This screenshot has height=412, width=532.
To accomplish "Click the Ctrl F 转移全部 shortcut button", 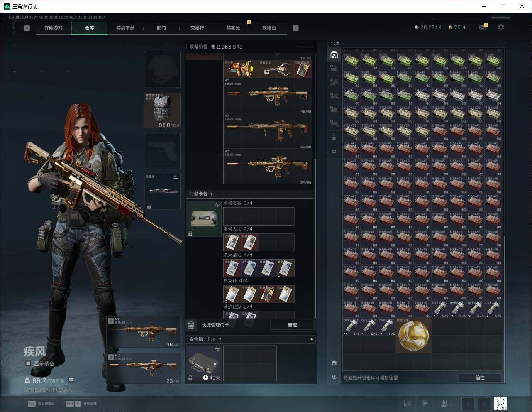I will click(x=81, y=404).
